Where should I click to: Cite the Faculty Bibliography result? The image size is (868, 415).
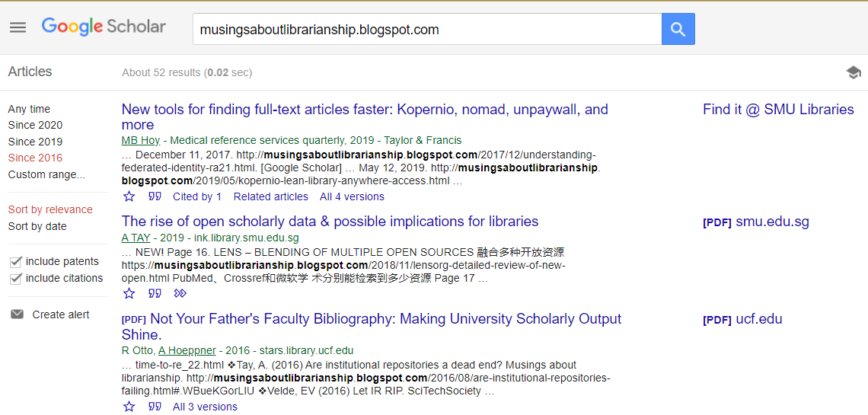click(x=155, y=407)
